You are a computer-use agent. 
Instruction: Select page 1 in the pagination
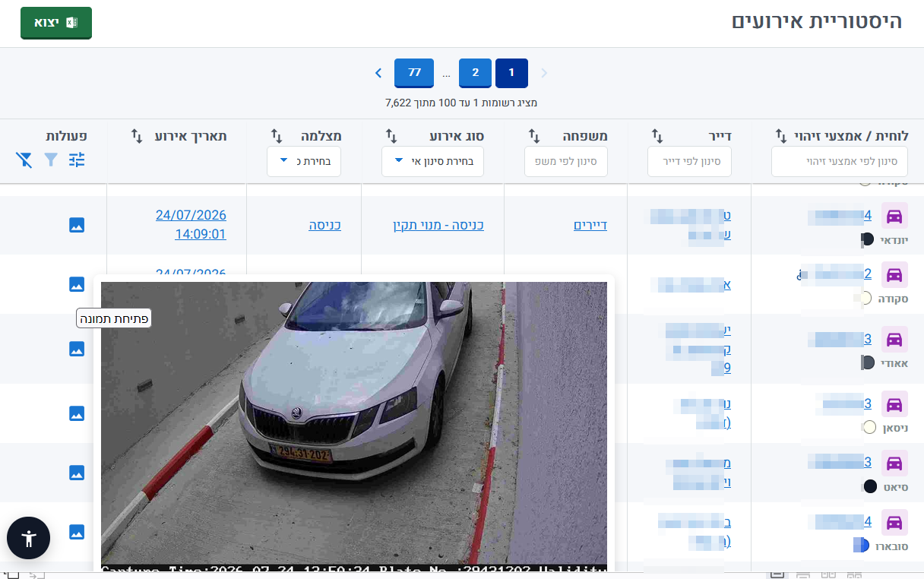[x=511, y=73]
